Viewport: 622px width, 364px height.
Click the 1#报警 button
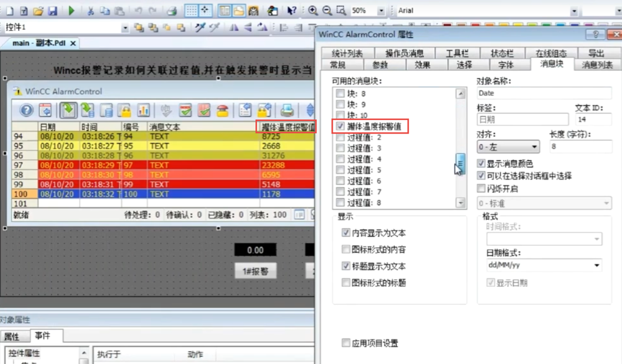(x=255, y=271)
